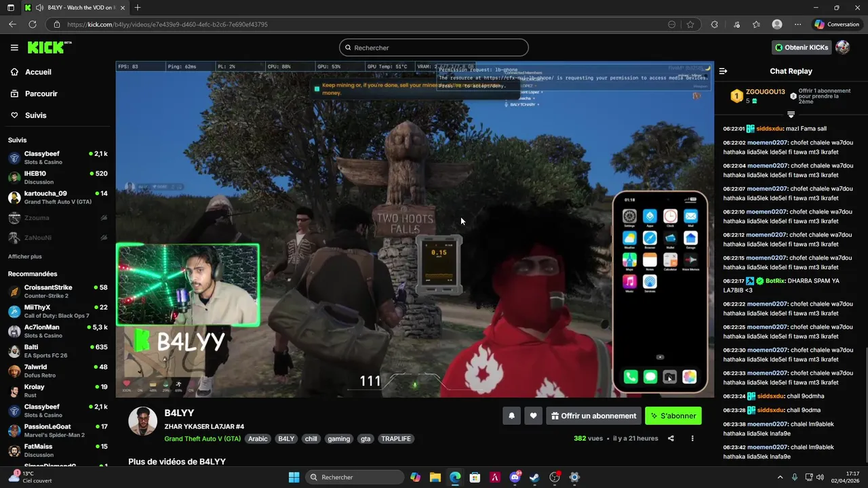This screenshot has width=868, height=488.
Task: Collapse the Chat Replay panel
Action: [723, 71]
